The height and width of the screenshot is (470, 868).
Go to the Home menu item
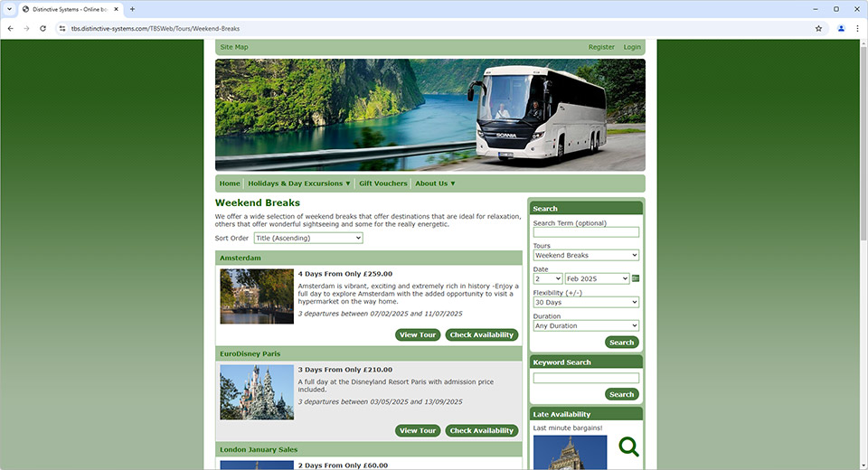pos(230,183)
